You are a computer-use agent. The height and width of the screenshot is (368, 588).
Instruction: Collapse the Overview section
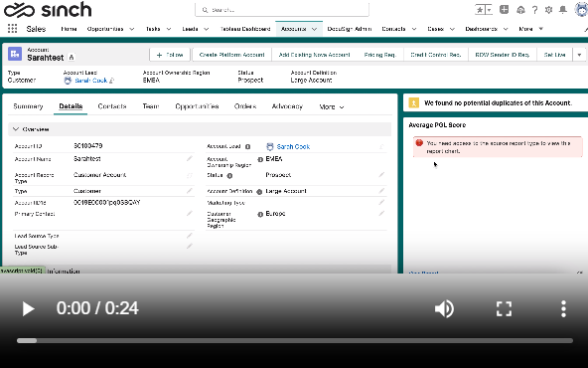click(16, 129)
